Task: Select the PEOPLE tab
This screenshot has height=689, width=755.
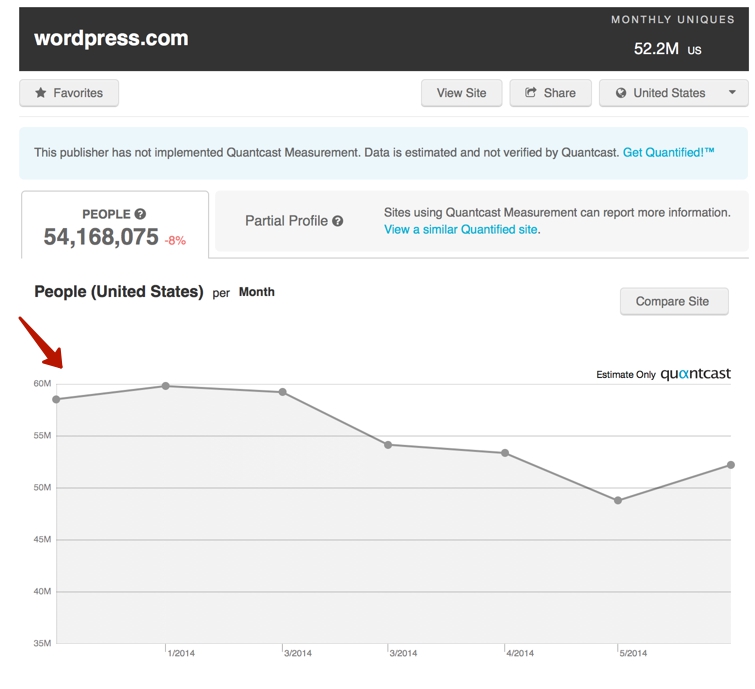Action: pos(115,225)
